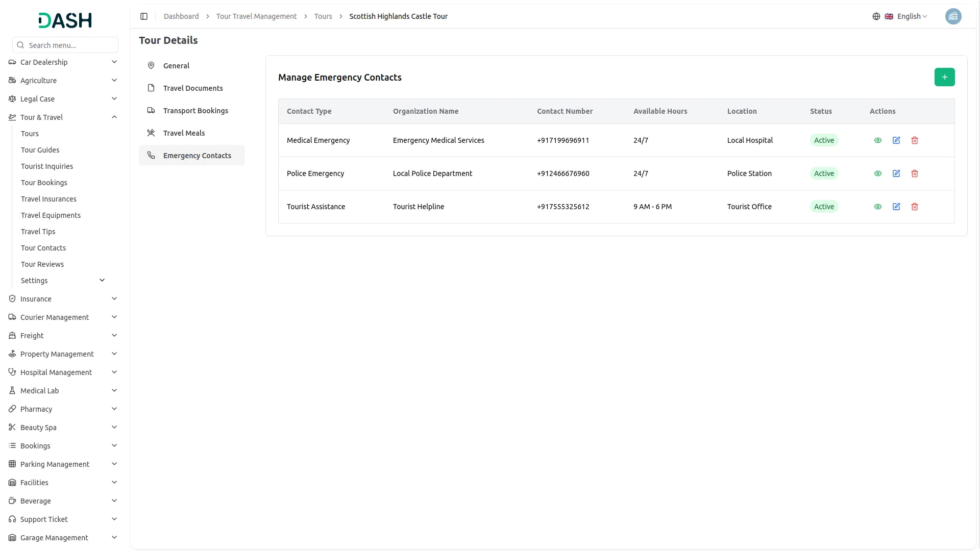Open Tour Reviews in sidebar
The height and width of the screenshot is (551, 980).
click(x=42, y=264)
